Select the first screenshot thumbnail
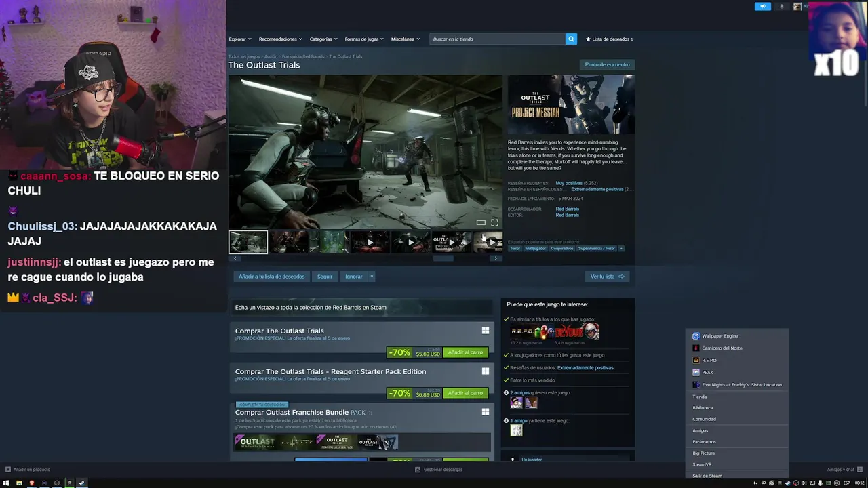The height and width of the screenshot is (488, 868). 248,242
